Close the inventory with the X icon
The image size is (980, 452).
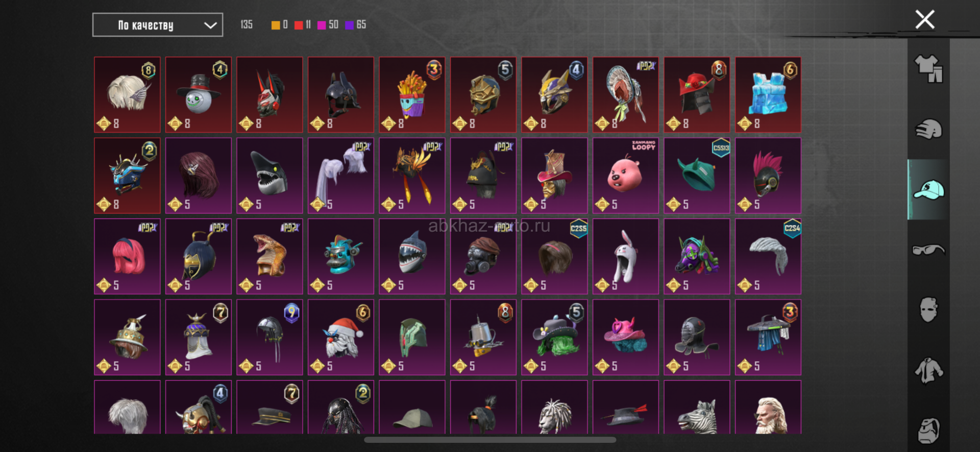[x=924, y=19]
